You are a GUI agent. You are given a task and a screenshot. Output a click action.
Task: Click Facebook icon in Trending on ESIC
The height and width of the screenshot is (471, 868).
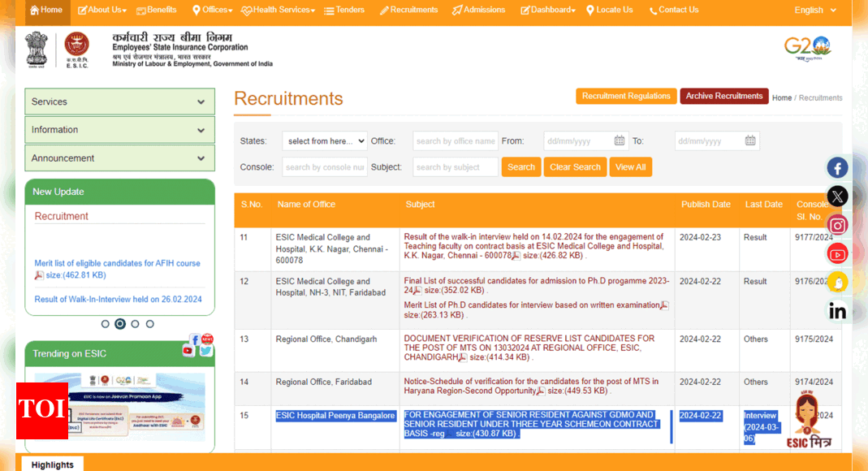pos(194,339)
